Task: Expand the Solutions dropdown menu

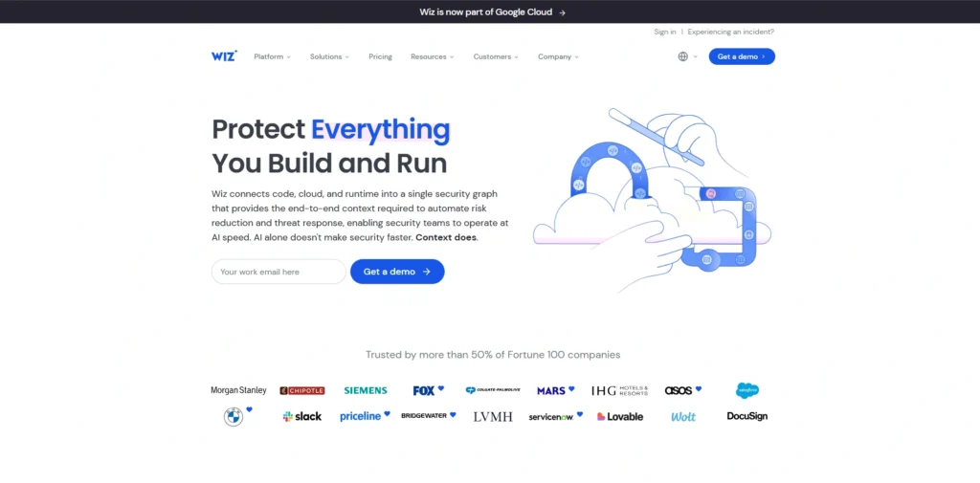Action: (x=329, y=56)
